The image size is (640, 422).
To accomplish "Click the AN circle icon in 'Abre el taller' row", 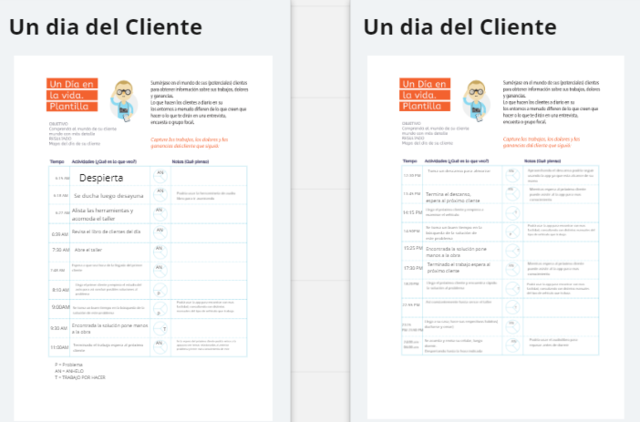I will point(160,251).
